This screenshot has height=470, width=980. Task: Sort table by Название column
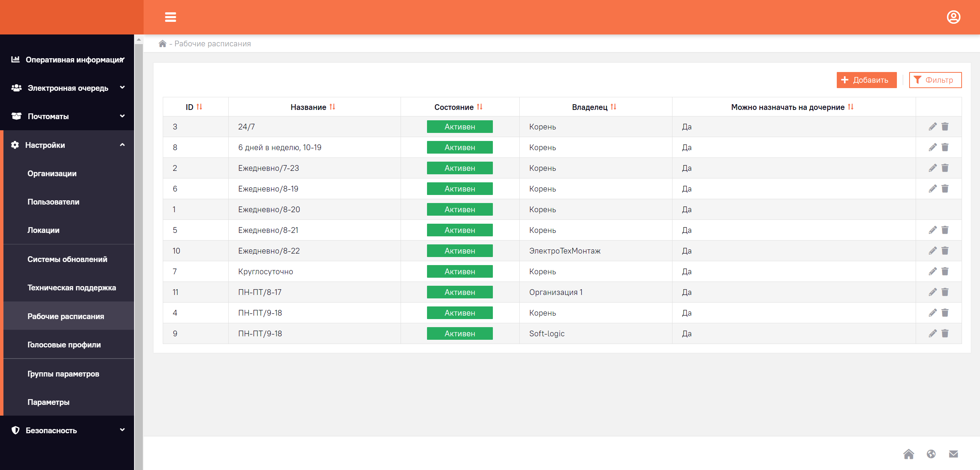(332, 107)
